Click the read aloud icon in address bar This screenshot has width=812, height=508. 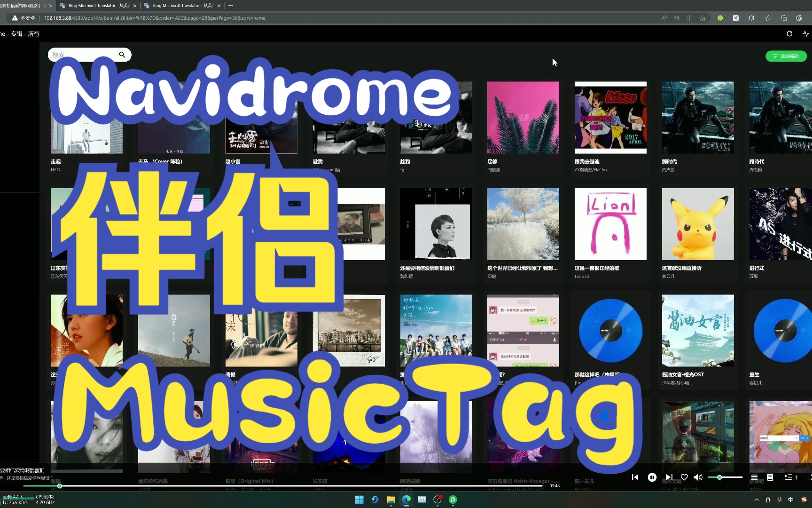pos(664,18)
